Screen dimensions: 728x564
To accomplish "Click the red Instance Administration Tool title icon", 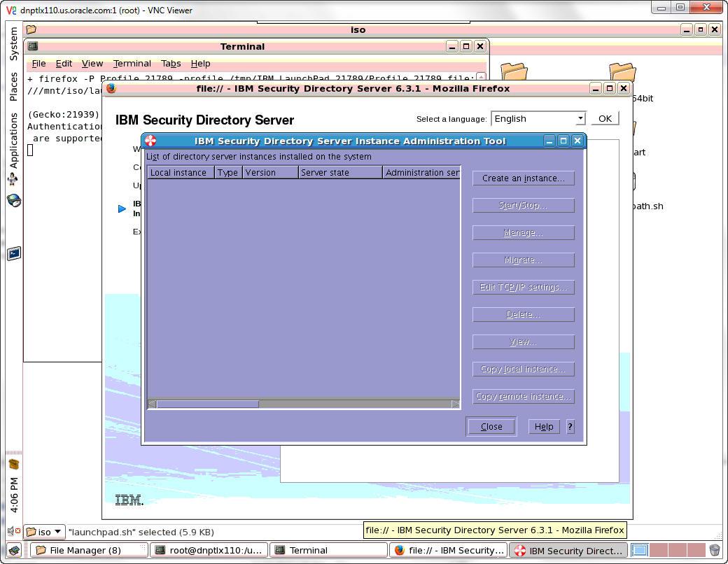I will [x=150, y=141].
